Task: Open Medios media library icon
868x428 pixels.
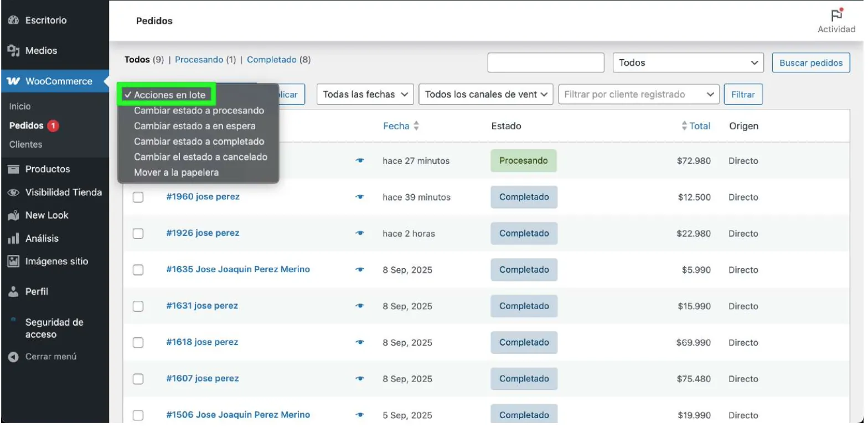Action: (13, 50)
